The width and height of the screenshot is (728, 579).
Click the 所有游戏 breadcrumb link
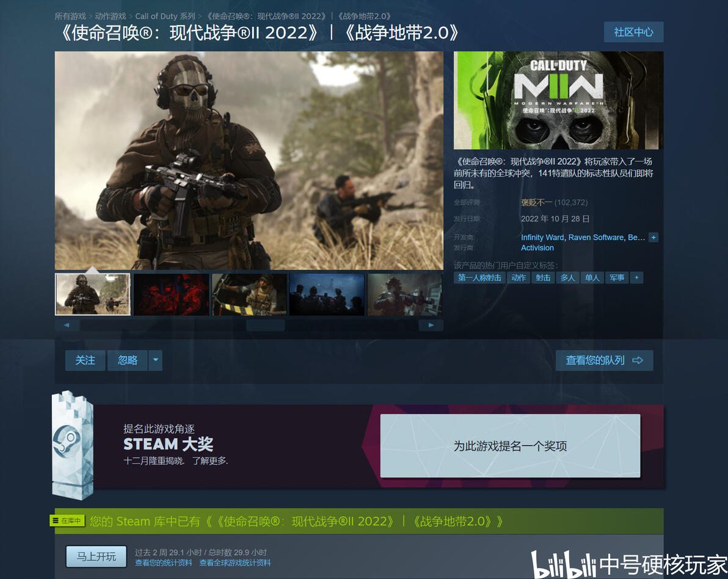70,16
